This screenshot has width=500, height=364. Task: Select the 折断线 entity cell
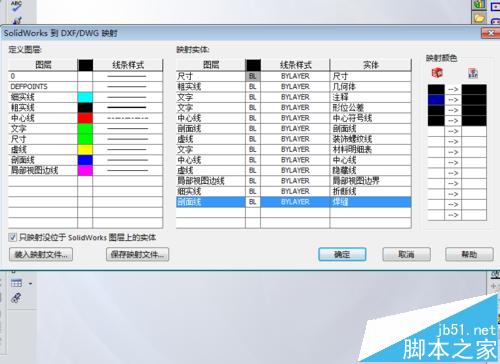(x=371, y=191)
